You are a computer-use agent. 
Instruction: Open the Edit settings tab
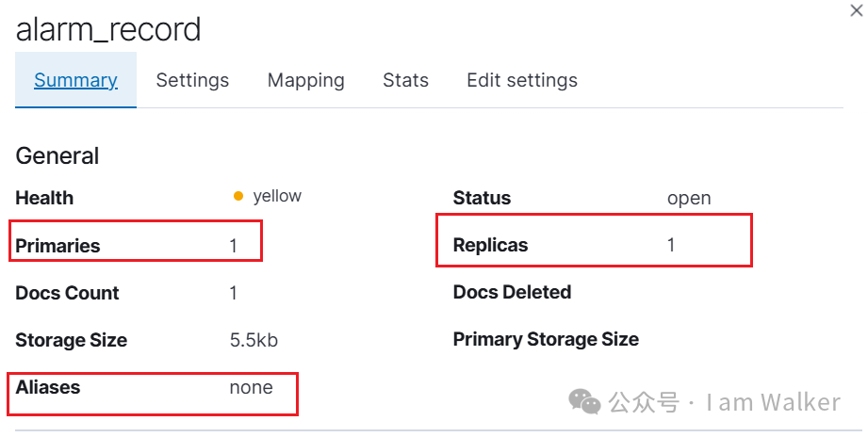point(522,80)
